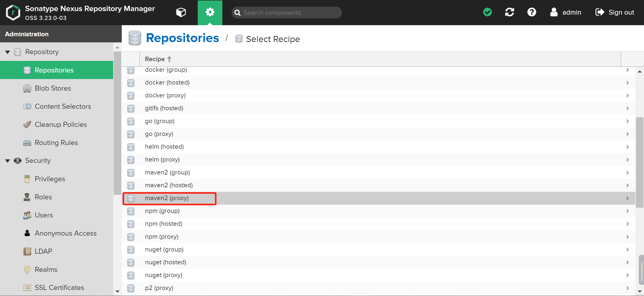
Task: Open Blob Stores in the sidebar
Action: pos(53,88)
